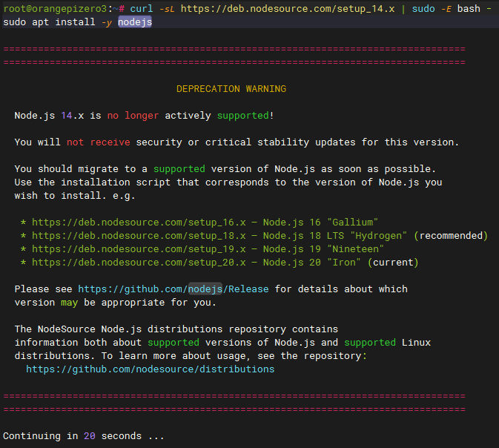Click '(recommended)' after Hydrogen

click(x=451, y=236)
